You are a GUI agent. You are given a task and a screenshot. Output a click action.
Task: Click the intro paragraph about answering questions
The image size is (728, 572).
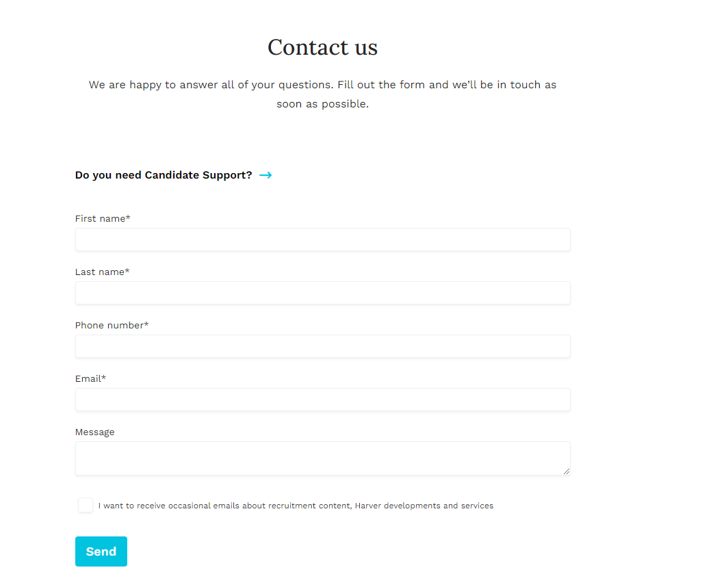click(322, 94)
